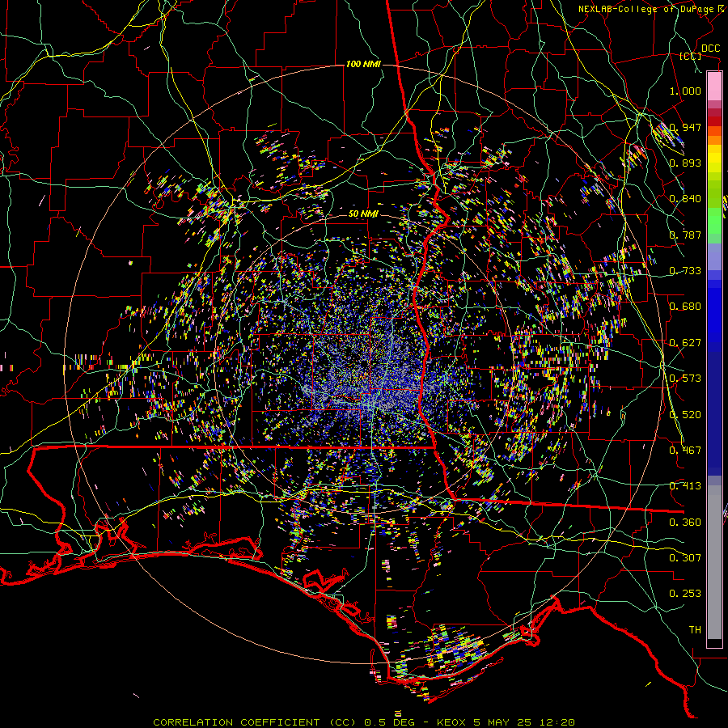Click the 5 MAY 25 date text
The width and height of the screenshot is (728, 728).
[x=503, y=722]
